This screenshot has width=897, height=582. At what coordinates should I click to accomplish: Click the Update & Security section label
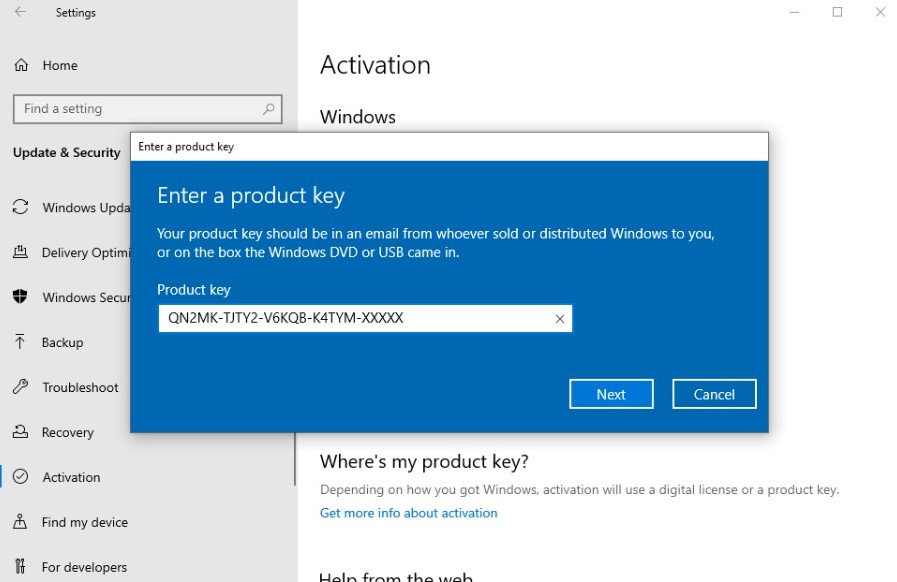(x=67, y=152)
